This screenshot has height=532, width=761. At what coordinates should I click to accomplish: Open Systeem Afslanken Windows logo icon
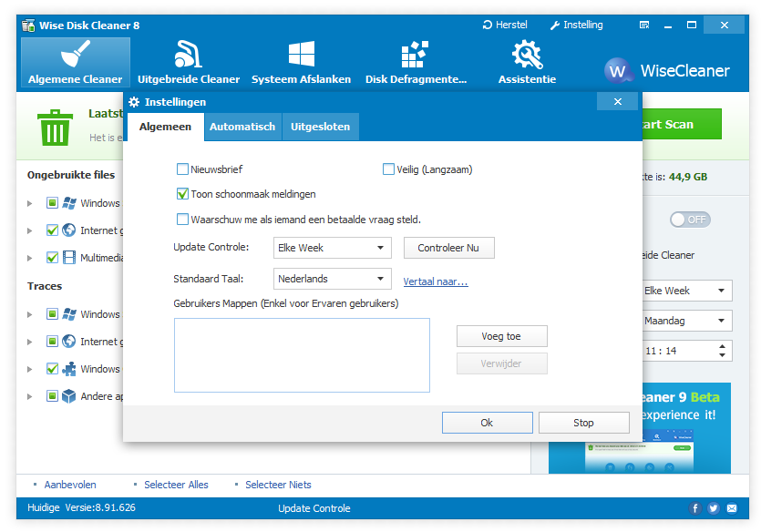point(302,54)
